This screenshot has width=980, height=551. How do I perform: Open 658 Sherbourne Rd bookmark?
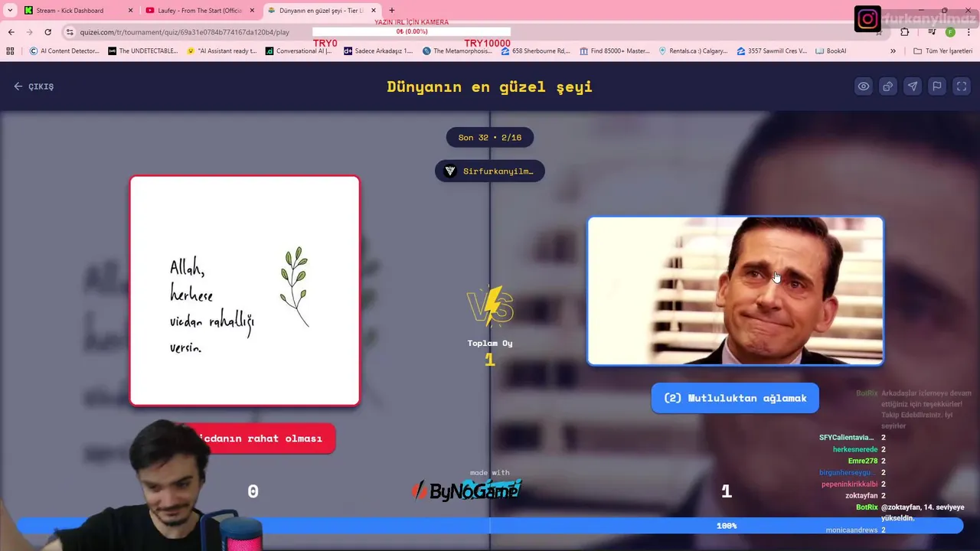pyautogui.click(x=536, y=51)
